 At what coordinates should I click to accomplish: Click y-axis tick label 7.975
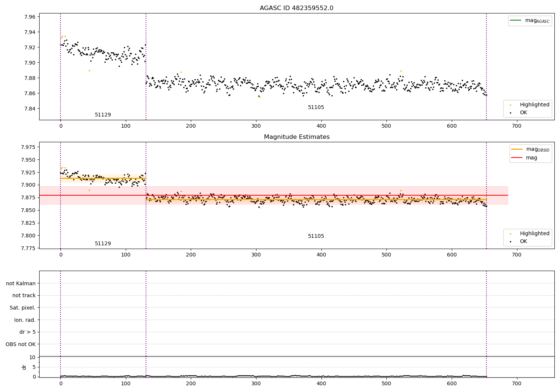(x=28, y=147)
